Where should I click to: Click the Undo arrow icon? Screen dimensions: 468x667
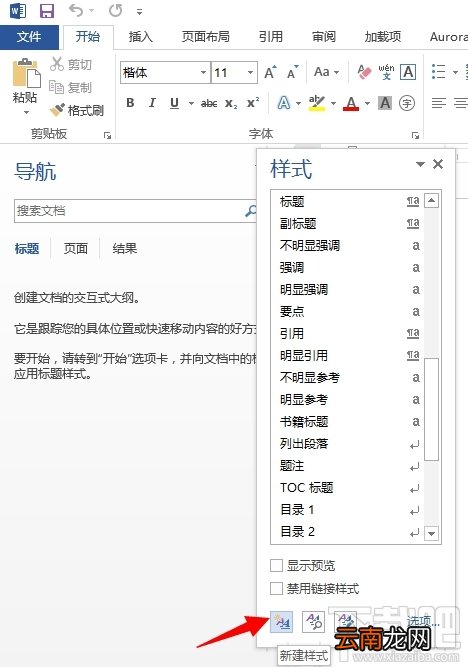pyautogui.click(x=76, y=11)
